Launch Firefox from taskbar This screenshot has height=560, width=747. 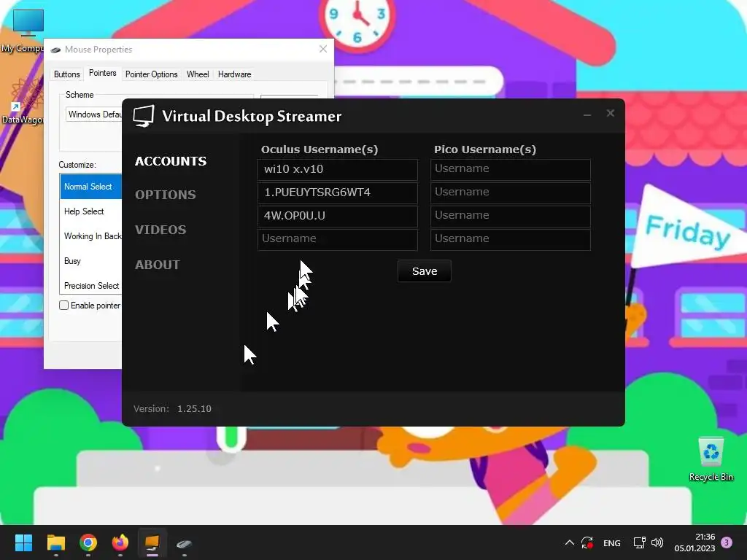click(x=120, y=542)
